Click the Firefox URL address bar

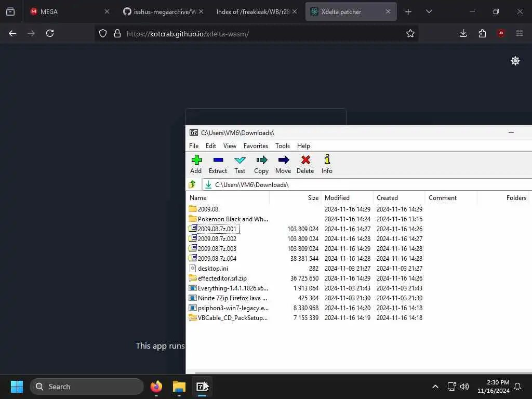[x=256, y=34]
